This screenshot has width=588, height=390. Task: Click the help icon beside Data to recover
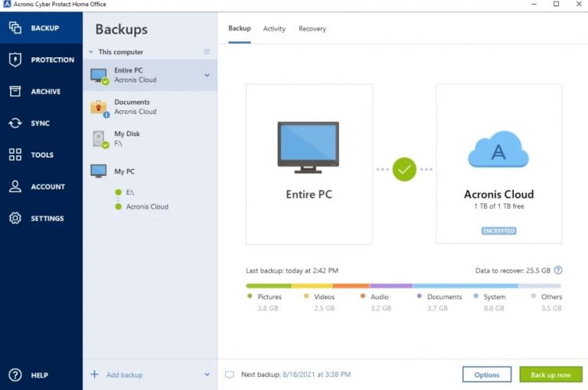point(558,270)
